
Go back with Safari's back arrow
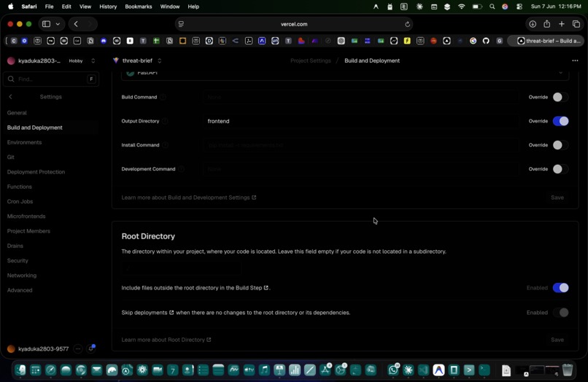coord(76,24)
